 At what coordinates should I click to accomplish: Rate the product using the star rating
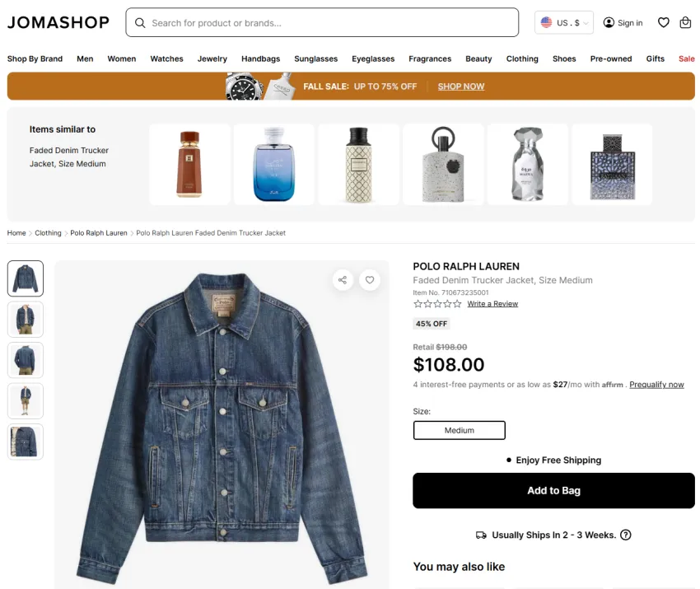click(437, 304)
